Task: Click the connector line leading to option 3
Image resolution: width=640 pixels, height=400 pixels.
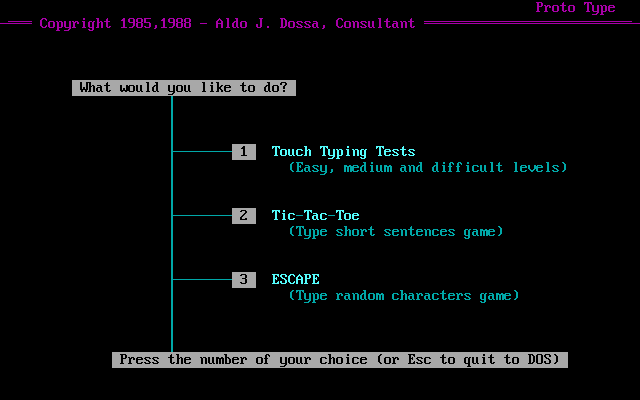Action: pos(202,280)
